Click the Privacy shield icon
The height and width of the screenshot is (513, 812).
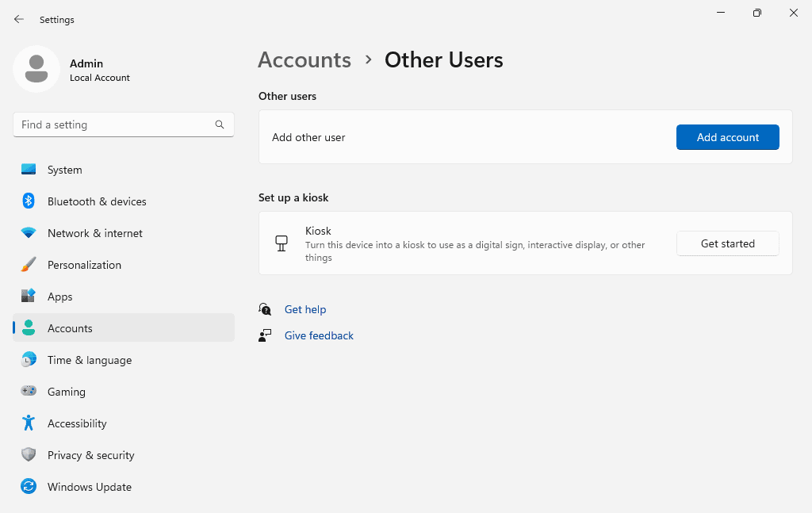point(29,454)
